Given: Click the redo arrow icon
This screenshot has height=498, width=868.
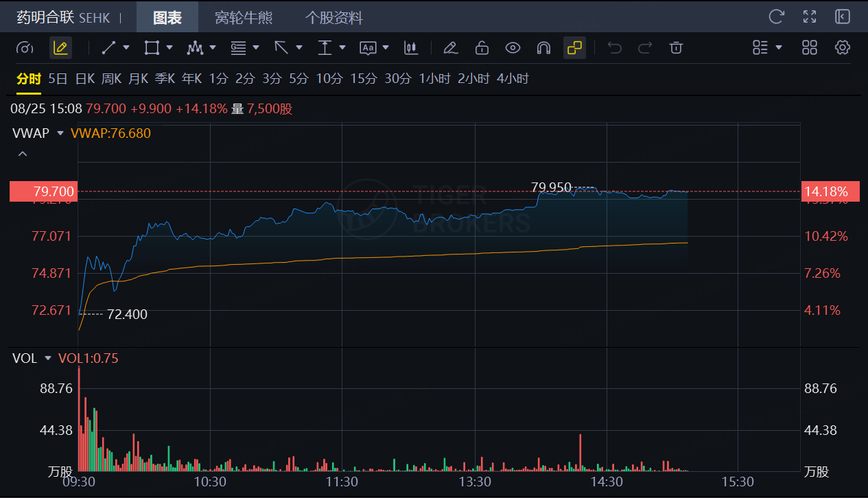Looking at the screenshot, I should (x=645, y=47).
